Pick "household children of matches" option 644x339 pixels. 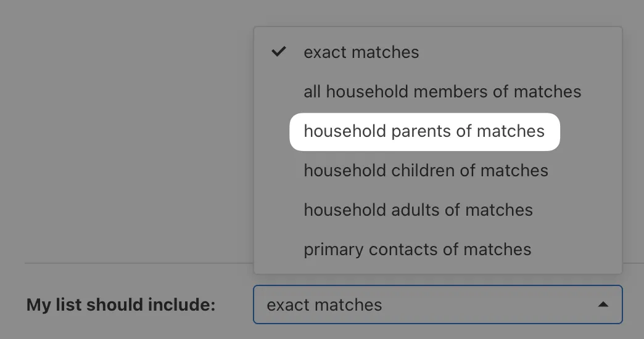click(x=426, y=171)
